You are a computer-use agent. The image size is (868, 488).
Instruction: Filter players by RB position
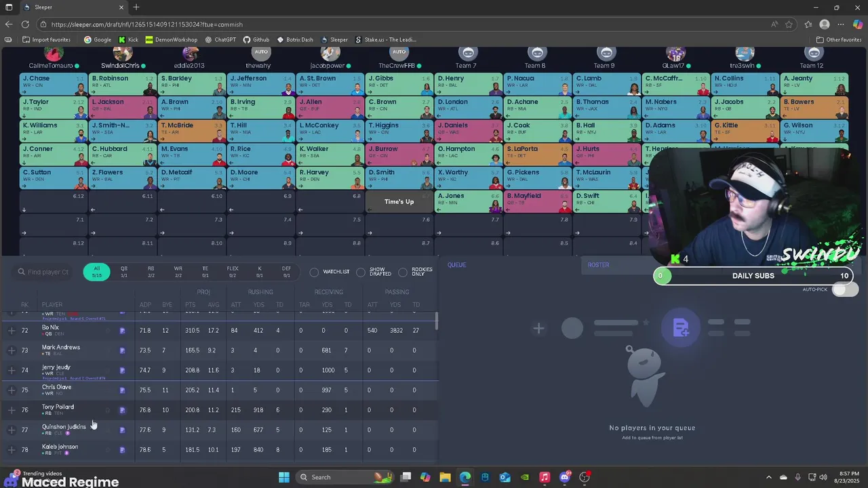tap(151, 272)
